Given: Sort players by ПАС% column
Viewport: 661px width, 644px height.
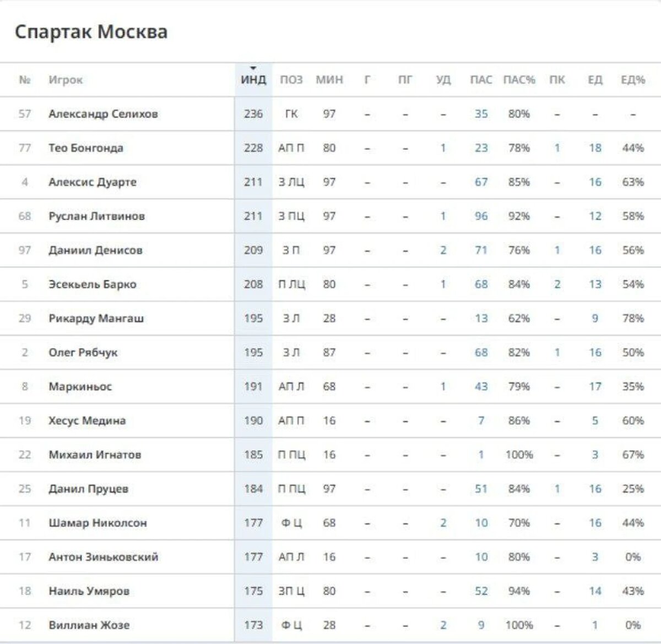Looking at the screenshot, I should tap(519, 80).
